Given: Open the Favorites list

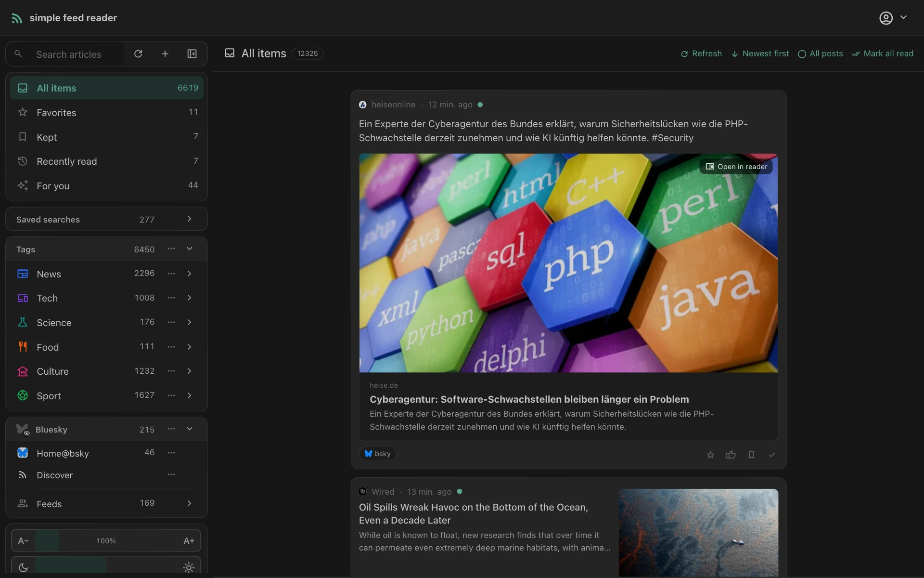Looking at the screenshot, I should click(x=106, y=113).
